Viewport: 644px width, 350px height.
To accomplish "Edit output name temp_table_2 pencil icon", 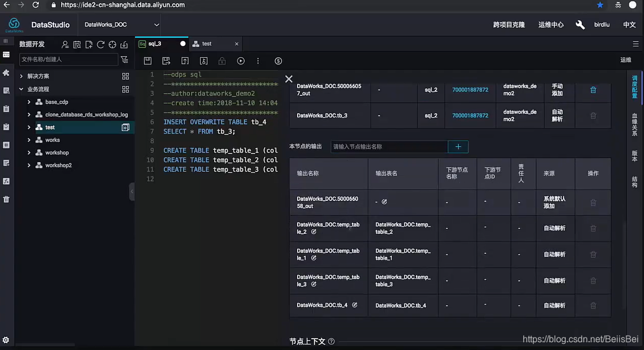I will pyautogui.click(x=313, y=231).
